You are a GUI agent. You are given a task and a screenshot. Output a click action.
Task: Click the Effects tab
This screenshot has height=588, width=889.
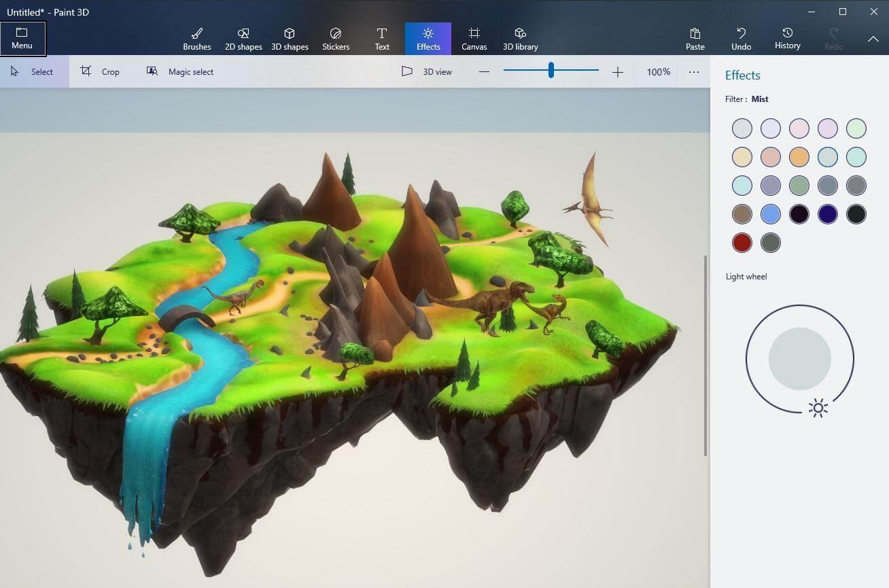click(428, 39)
